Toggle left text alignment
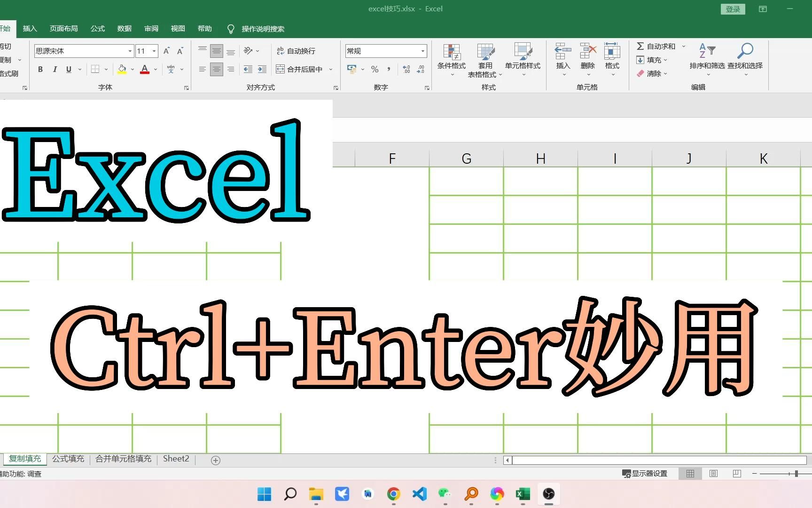Screen dimensions: 812x508 [x=202, y=69]
